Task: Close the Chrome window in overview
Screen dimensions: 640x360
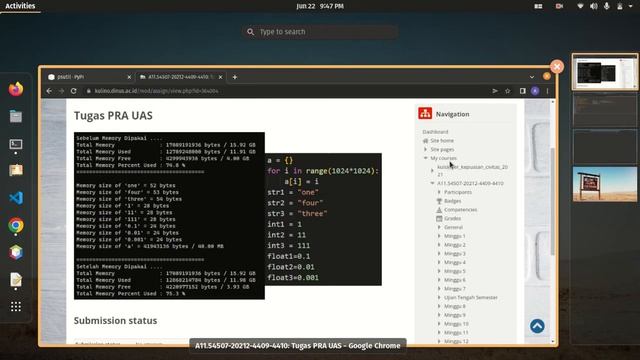Action: click(557, 67)
